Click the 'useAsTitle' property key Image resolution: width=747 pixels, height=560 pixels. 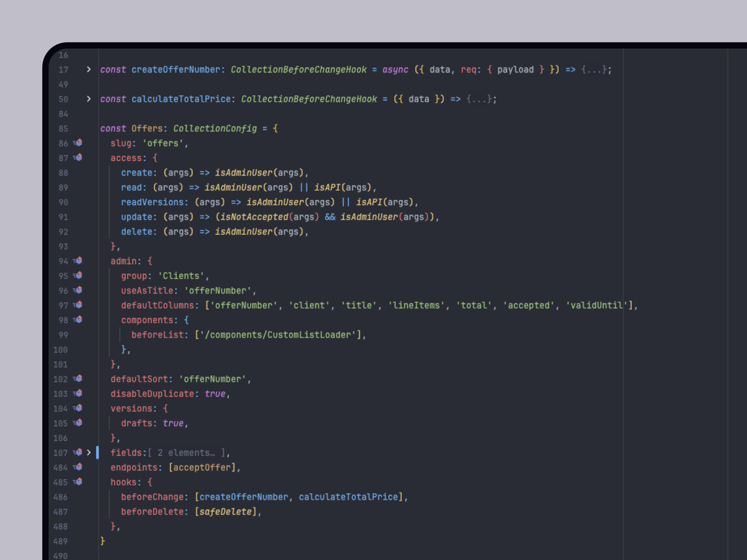tap(147, 291)
